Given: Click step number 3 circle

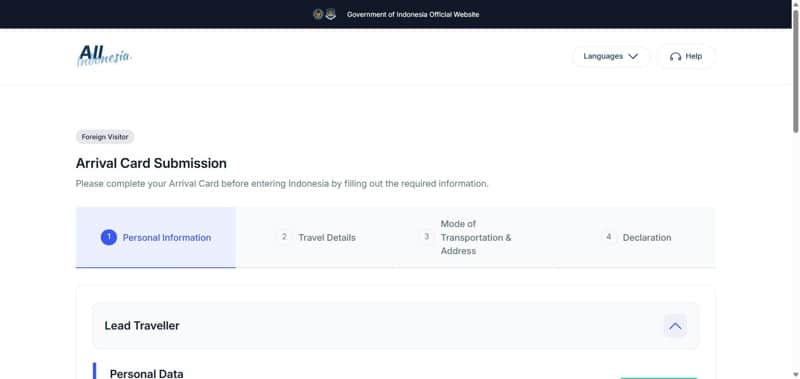Looking at the screenshot, I should [427, 237].
